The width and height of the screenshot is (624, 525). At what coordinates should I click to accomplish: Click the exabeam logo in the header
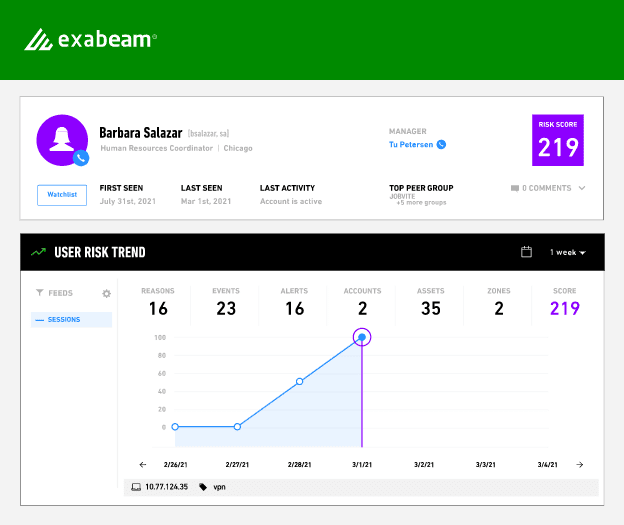(x=91, y=39)
